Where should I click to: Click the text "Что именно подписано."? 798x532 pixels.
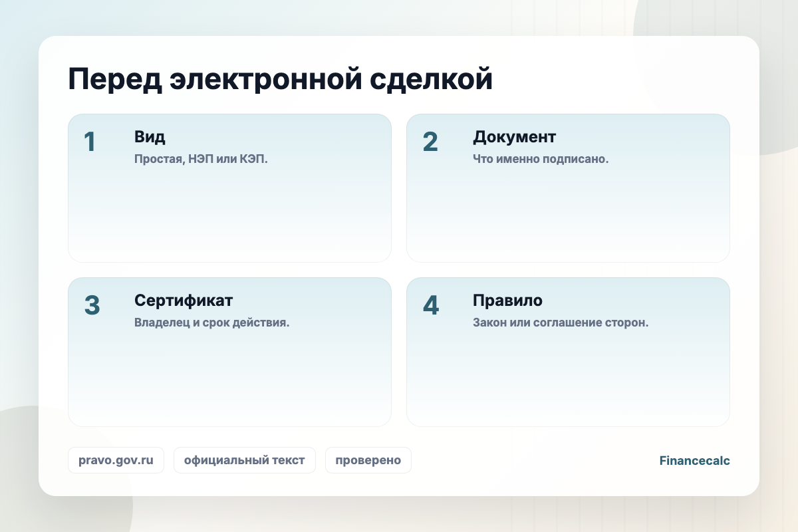click(541, 160)
